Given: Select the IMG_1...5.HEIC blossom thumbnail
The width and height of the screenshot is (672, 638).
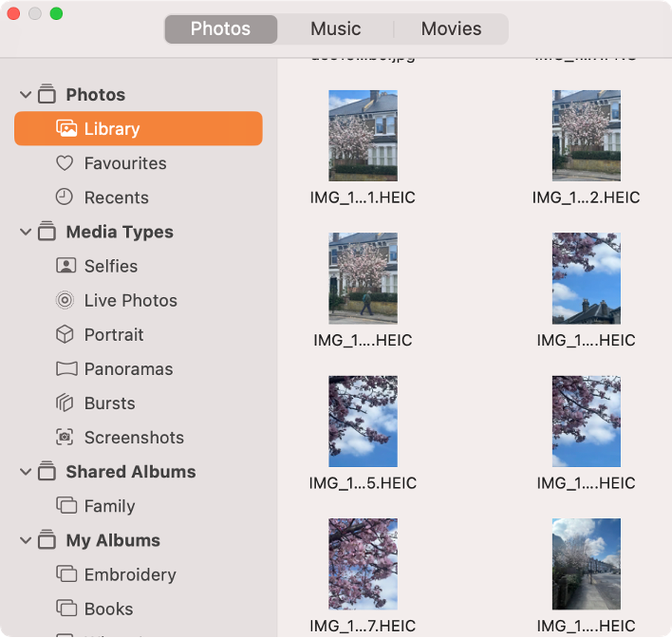Looking at the screenshot, I should tap(363, 421).
